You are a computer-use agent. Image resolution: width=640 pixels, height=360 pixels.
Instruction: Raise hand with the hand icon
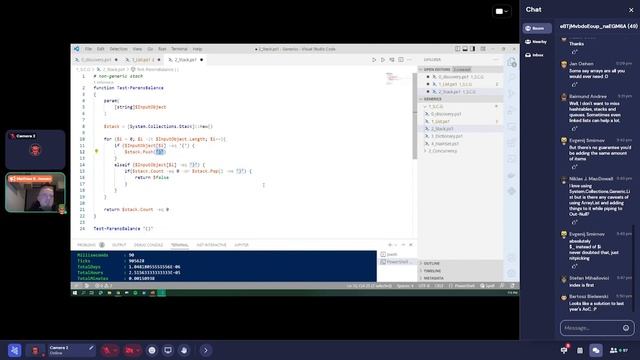[184, 350]
